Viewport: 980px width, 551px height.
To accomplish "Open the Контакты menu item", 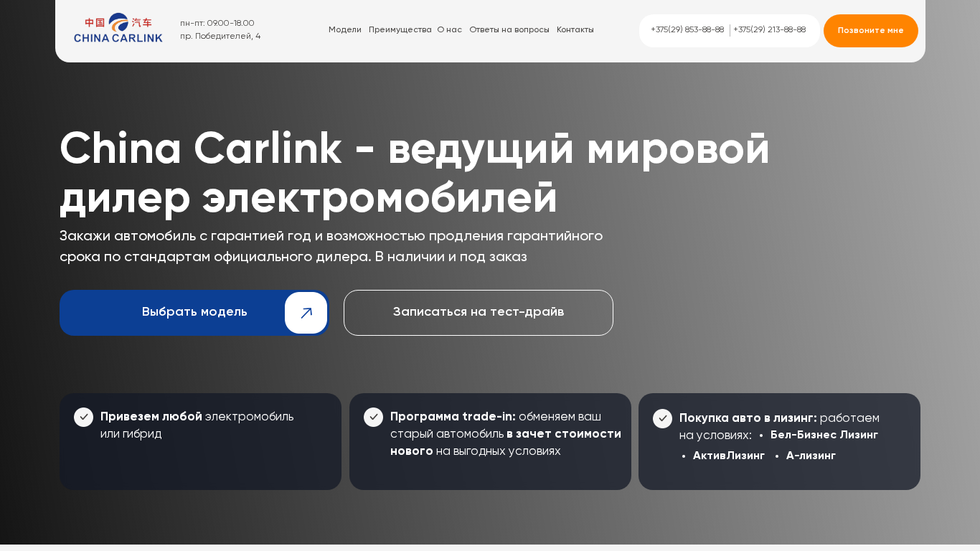I will click(575, 30).
